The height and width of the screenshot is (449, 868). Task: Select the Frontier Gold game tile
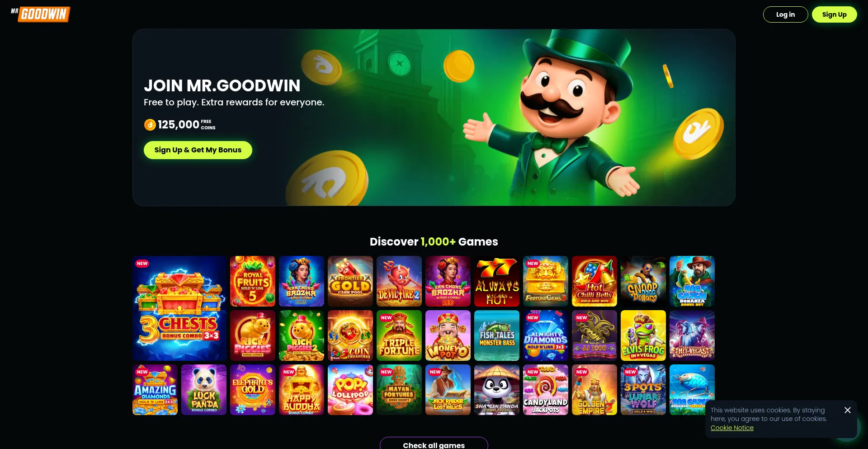coord(350,281)
